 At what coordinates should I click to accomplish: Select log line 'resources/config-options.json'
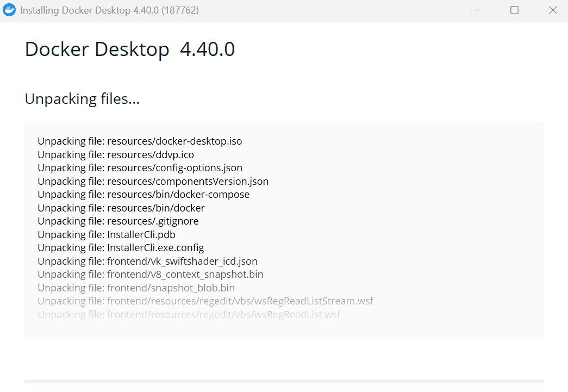coord(140,168)
